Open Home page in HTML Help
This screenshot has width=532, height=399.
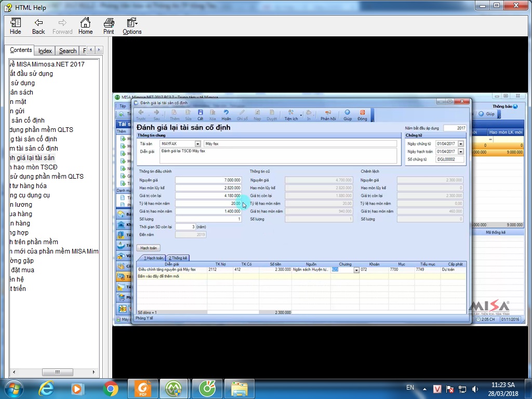[x=85, y=26]
